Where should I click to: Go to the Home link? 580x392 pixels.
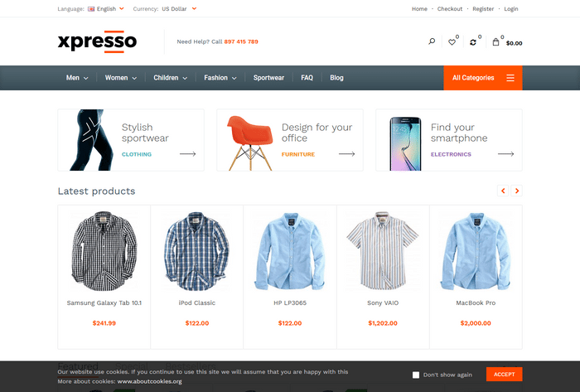pos(419,9)
